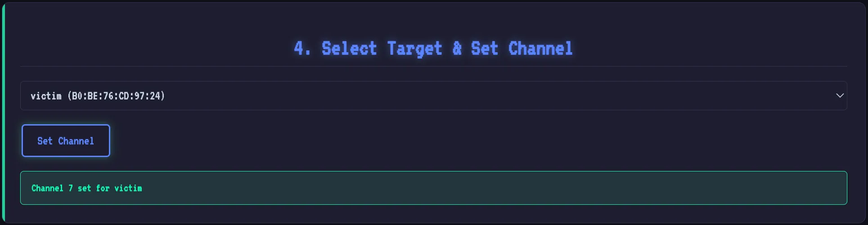Viewport: 868px width, 225px height.
Task: Apply channel using the Set Channel button
Action: (x=66, y=140)
